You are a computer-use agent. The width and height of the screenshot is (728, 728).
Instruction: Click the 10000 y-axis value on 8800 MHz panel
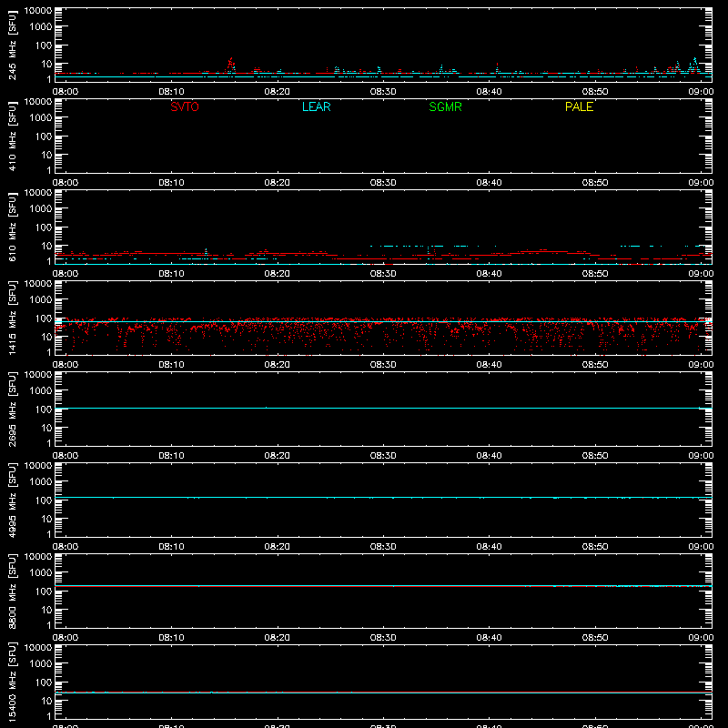[x=38, y=557]
